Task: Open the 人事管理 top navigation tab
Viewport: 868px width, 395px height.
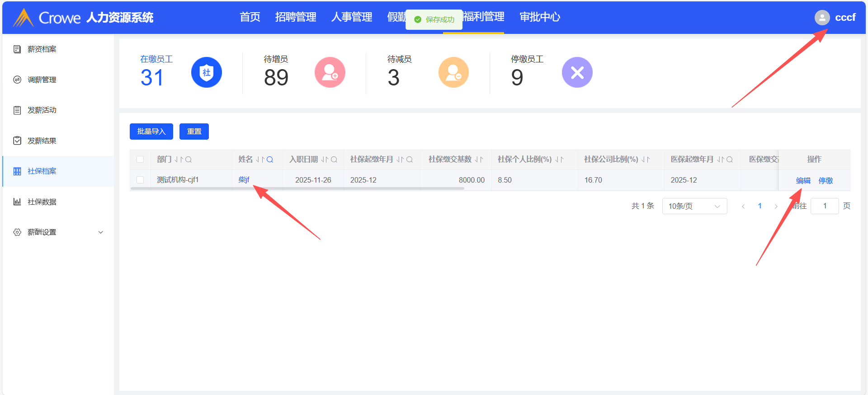Action: tap(352, 17)
